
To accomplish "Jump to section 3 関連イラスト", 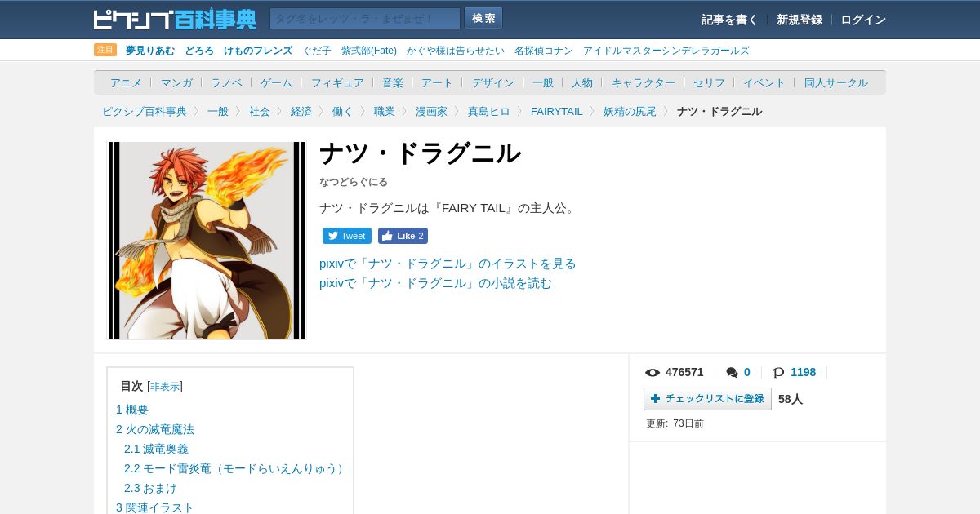I will click(155, 507).
